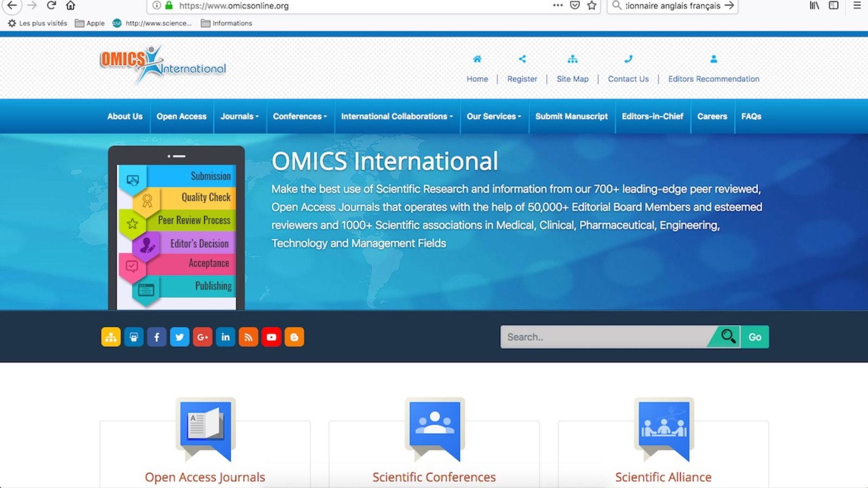This screenshot has height=488, width=868.
Task: Open the YouTube social icon
Action: coord(271,337)
